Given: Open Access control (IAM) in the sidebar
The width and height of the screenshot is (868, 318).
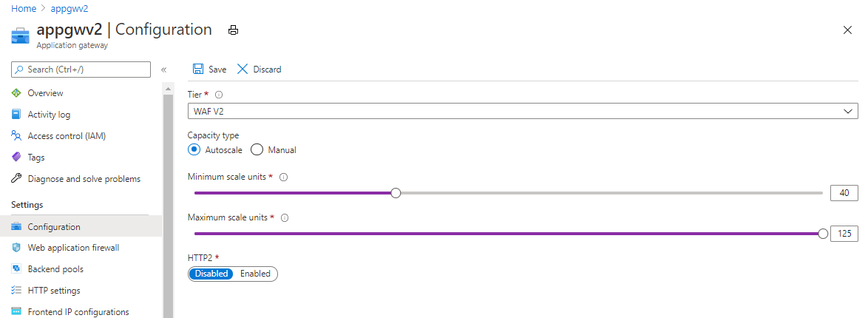Looking at the screenshot, I should pyautogui.click(x=67, y=136).
